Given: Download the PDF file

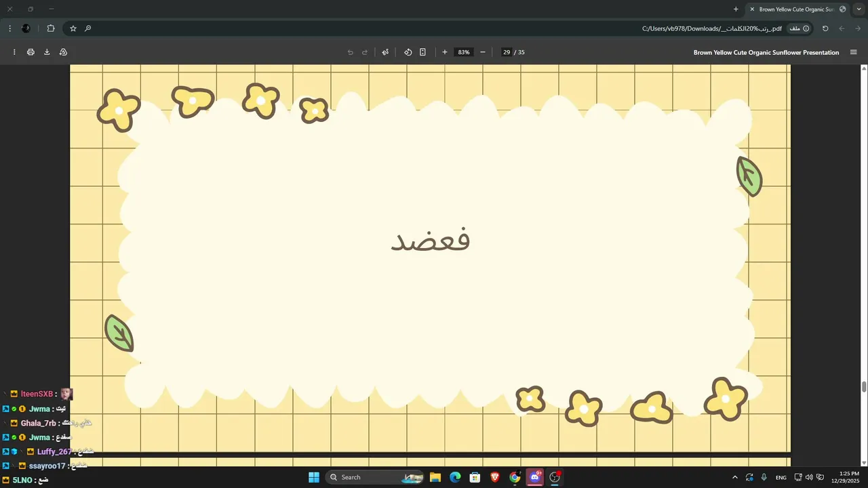Looking at the screenshot, I should [47, 52].
